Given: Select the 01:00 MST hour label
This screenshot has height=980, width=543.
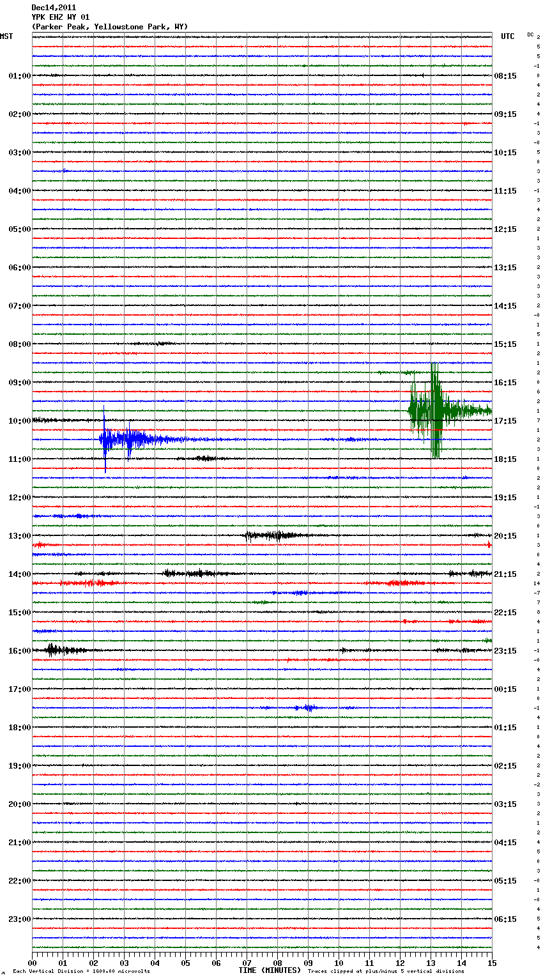Looking at the screenshot, I should [19, 76].
